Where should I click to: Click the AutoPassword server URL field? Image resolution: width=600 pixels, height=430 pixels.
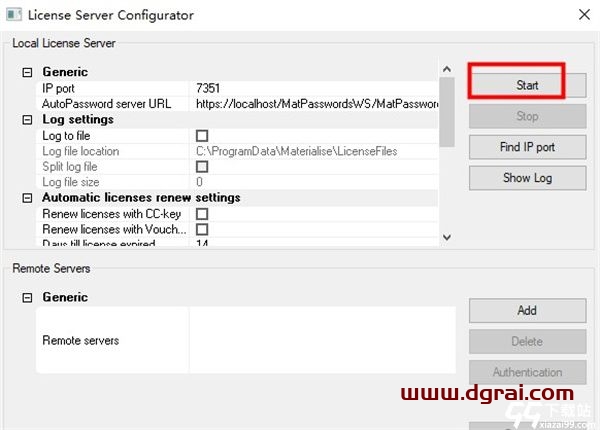[315, 103]
